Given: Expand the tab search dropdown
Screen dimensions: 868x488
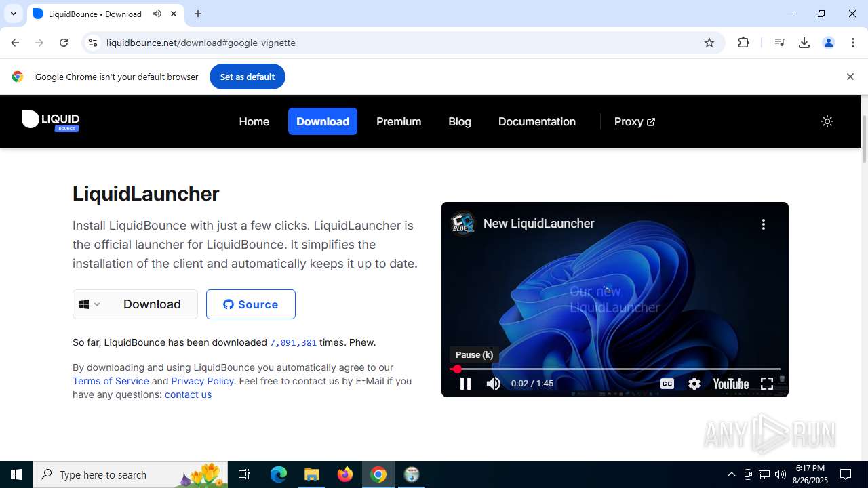Looking at the screenshot, I should pyautogui.click(x=13, y=14).
